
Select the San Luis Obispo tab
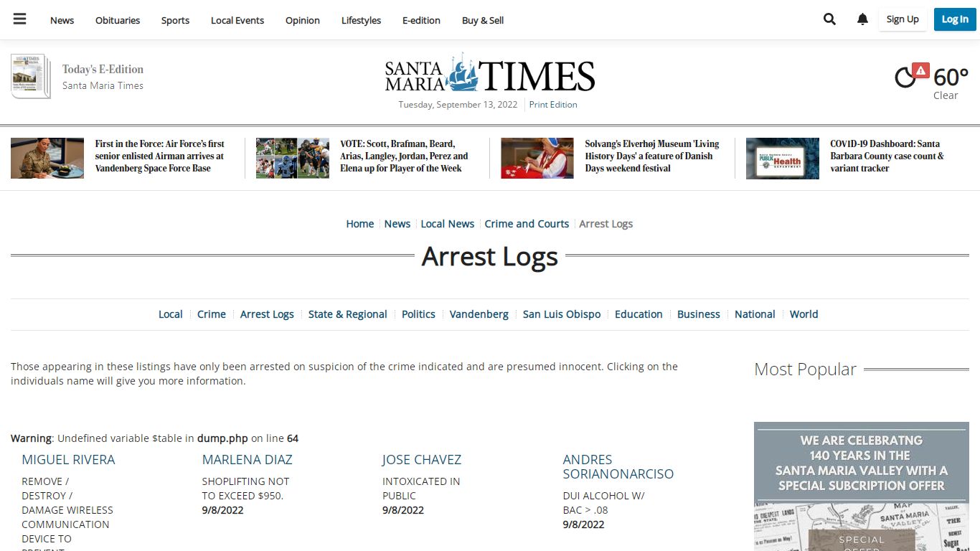[x=562, y=314]
